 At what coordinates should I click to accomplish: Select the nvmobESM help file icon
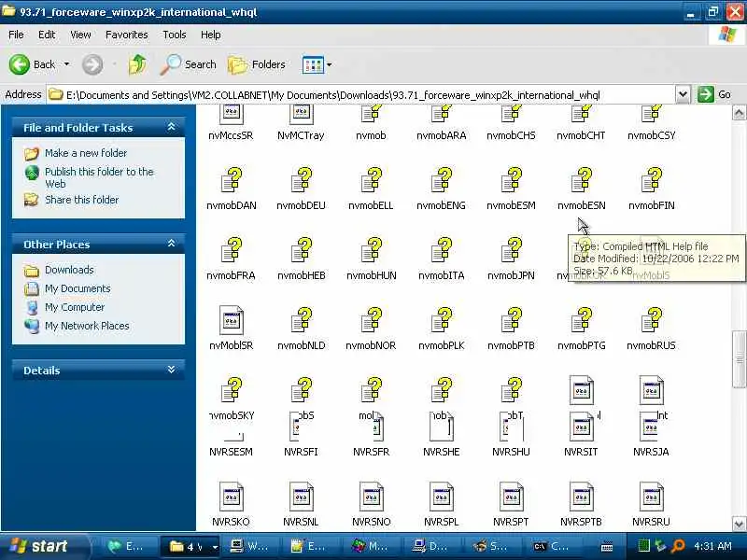tap(511, 180)
